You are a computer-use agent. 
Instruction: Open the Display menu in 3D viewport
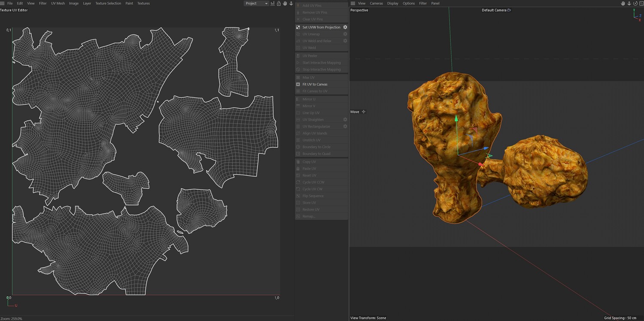393,3
